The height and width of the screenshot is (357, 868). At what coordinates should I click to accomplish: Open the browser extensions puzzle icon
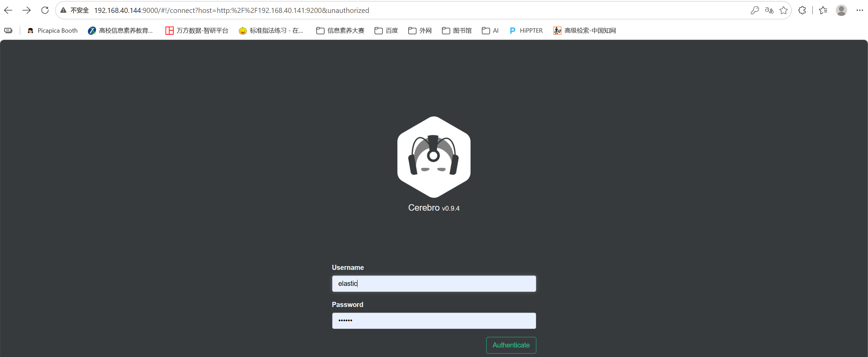802,10
